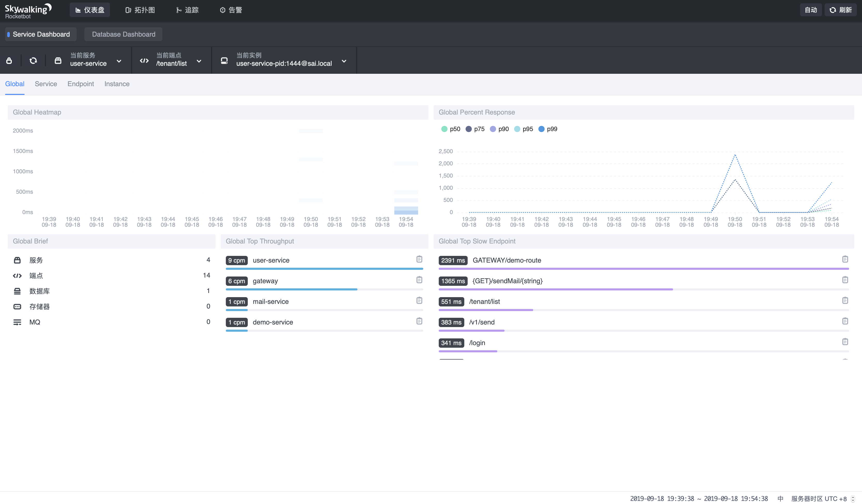862x504 pixels.
Task: Copy user-service using its clipboard icon
Action: 419,259
